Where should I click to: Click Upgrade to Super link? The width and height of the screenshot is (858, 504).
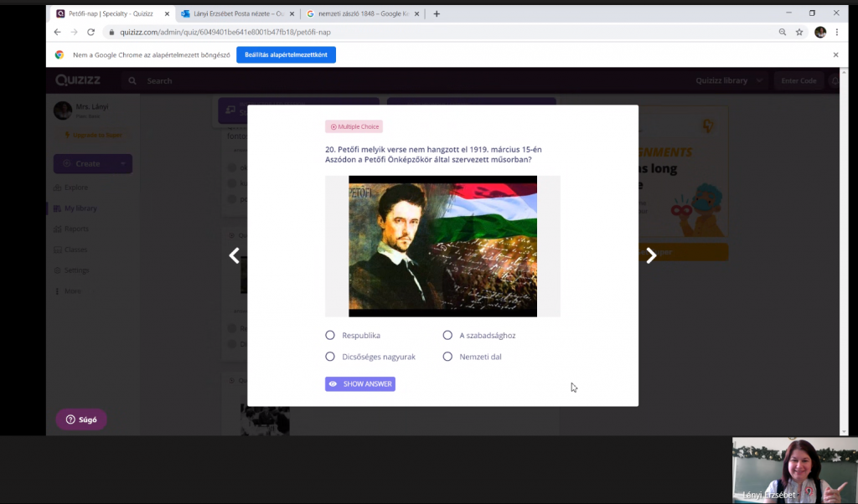pyautogui.click(x=93, y=135)
